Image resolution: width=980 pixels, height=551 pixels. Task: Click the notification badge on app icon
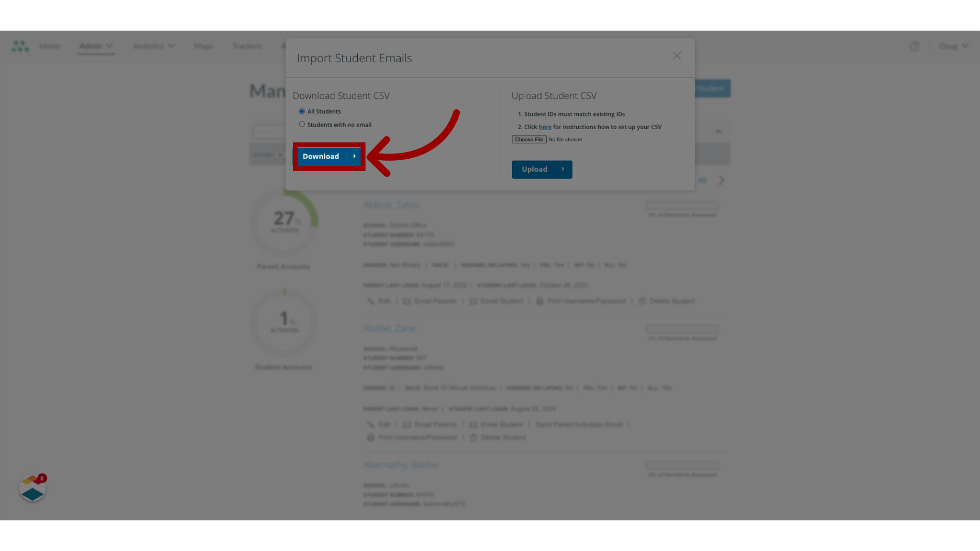click(42, 479)
